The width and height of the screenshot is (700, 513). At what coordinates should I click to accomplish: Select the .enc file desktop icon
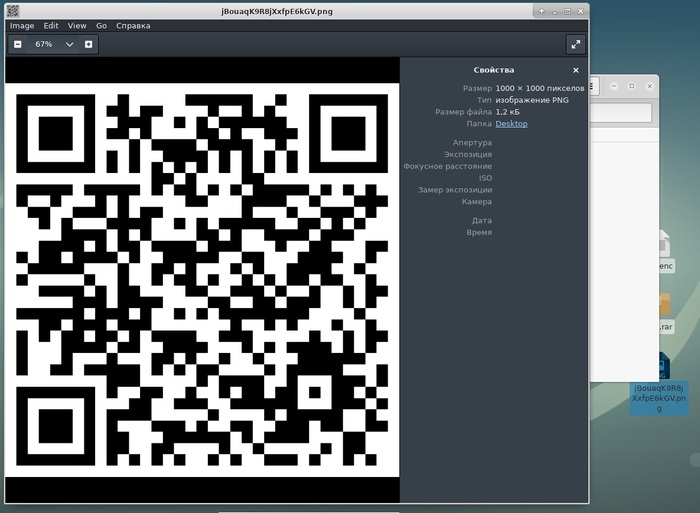click(663, 250)
